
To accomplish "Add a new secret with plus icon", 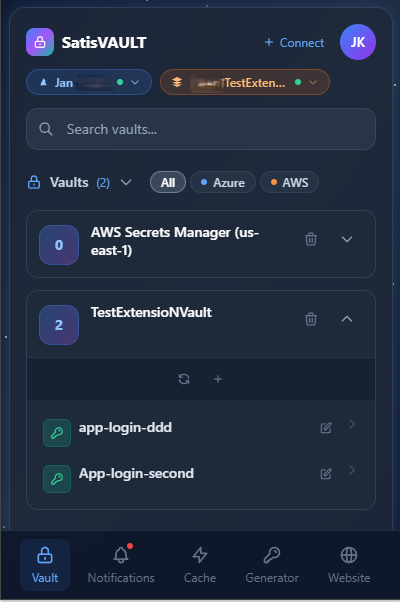I will (x=218, y=379).
